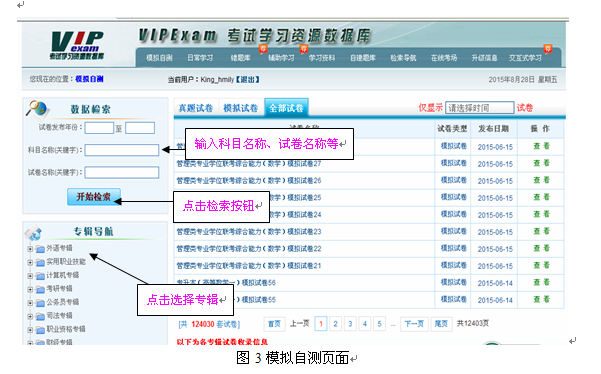Open the 请选择时间 time selector

point(479,108)
